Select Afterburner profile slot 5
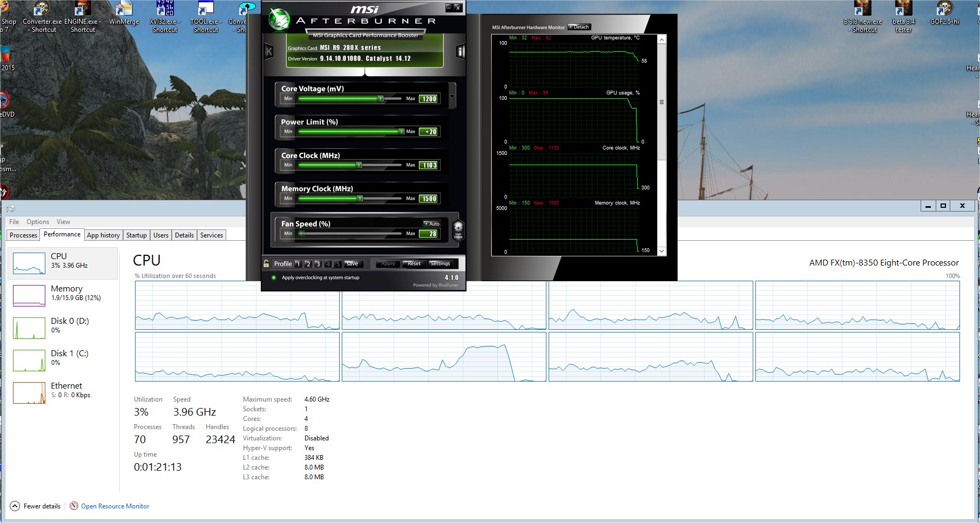This screenshot has height=523, width=980. click(x=338, y=264)
